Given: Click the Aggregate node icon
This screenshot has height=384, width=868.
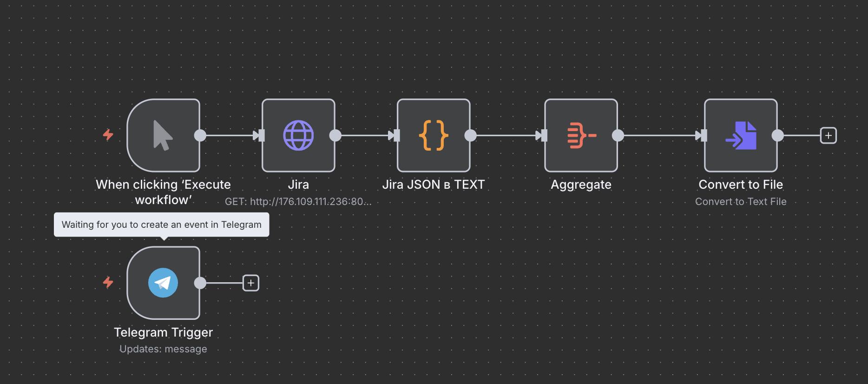Looking at the screenshot, I should tap(581, 135).
